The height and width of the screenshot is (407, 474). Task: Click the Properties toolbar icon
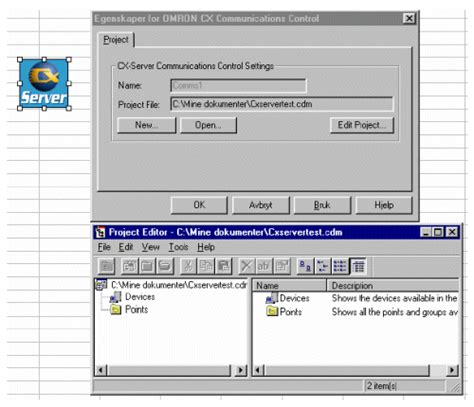(x=282, y=266)
